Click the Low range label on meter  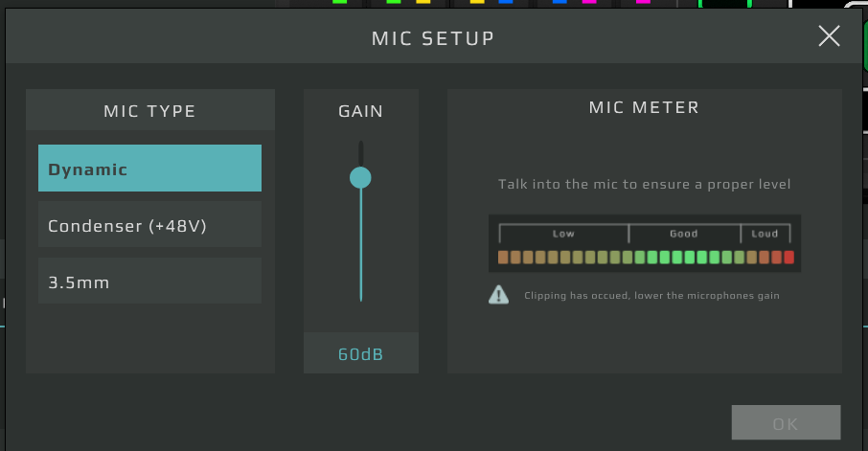pos(563,234)
